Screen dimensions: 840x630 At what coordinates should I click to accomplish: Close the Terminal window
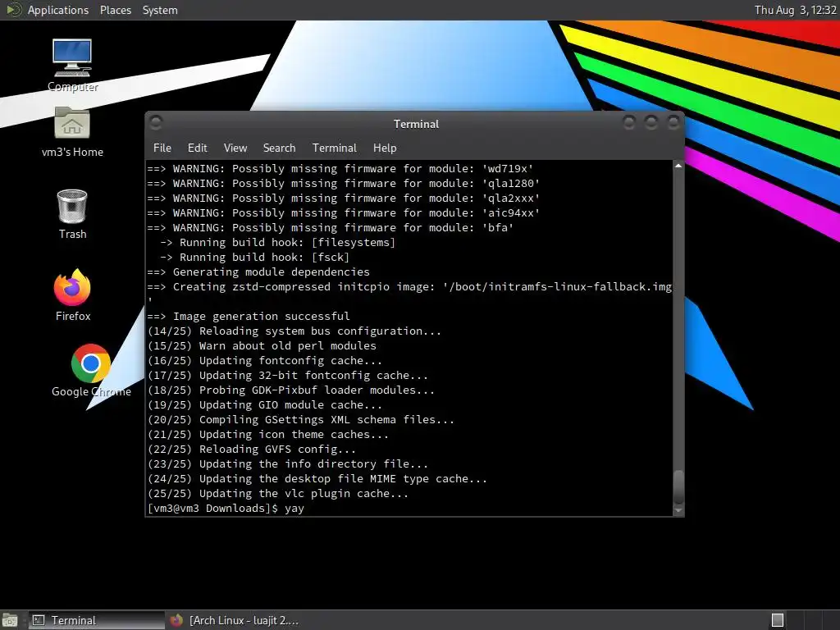pos(673,123)
